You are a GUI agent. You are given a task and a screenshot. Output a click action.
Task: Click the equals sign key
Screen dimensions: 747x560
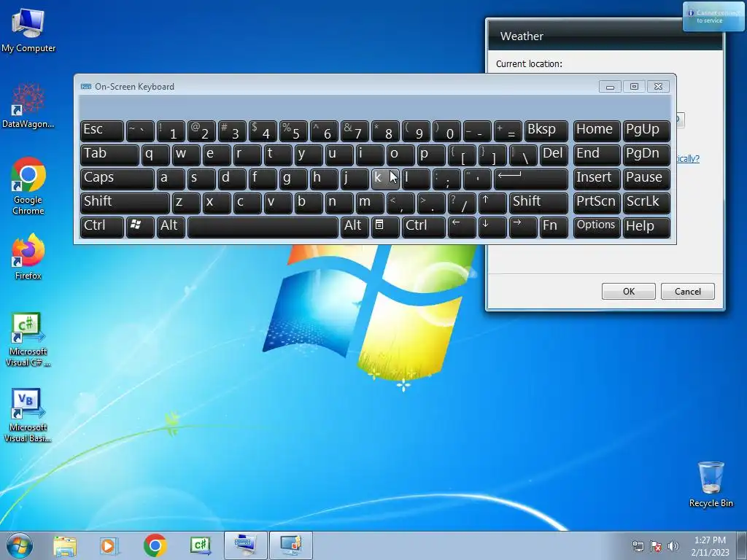click(508, 131)
